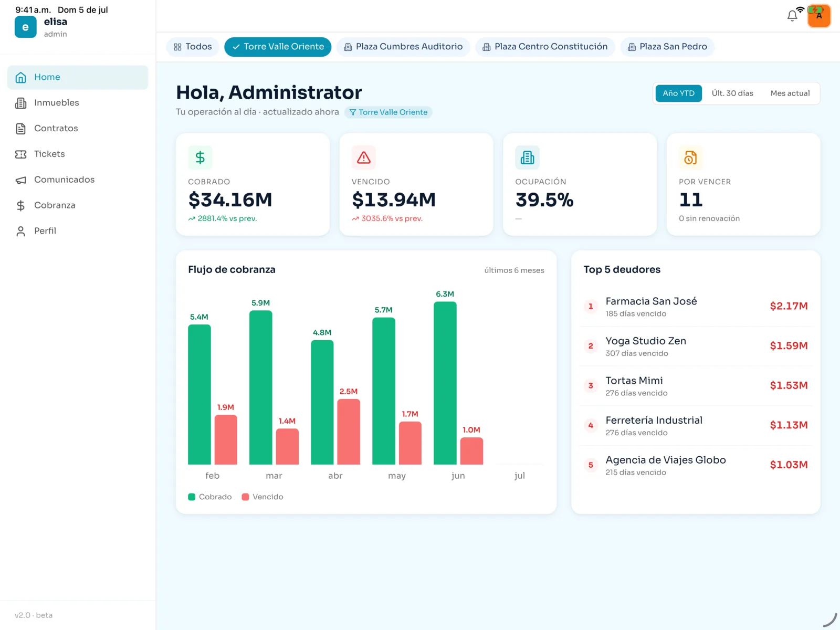Remove the Torre Valle Oriente filter badge
This screenshot has width=840, height=630.
pos(388,112)
